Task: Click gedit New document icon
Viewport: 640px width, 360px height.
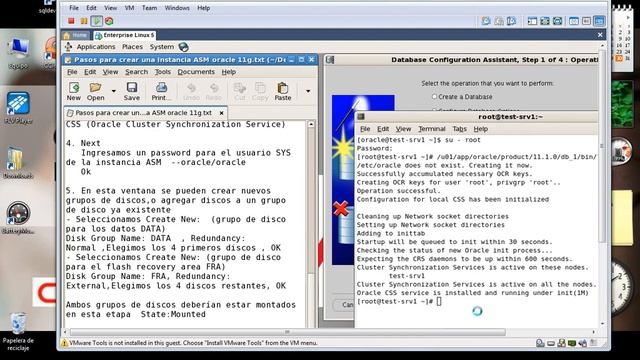Action: pyautogui.click(x=73, y=91)
